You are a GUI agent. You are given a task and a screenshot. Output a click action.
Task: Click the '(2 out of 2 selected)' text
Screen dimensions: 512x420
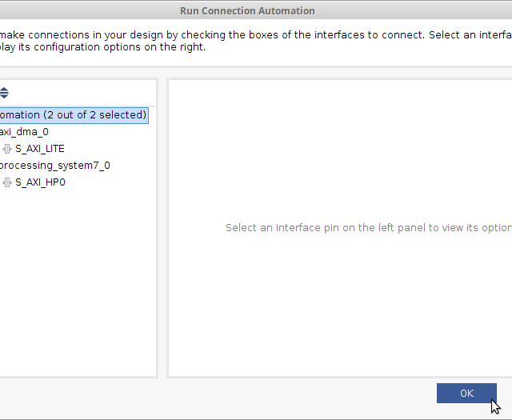click(x=95, y=115)
